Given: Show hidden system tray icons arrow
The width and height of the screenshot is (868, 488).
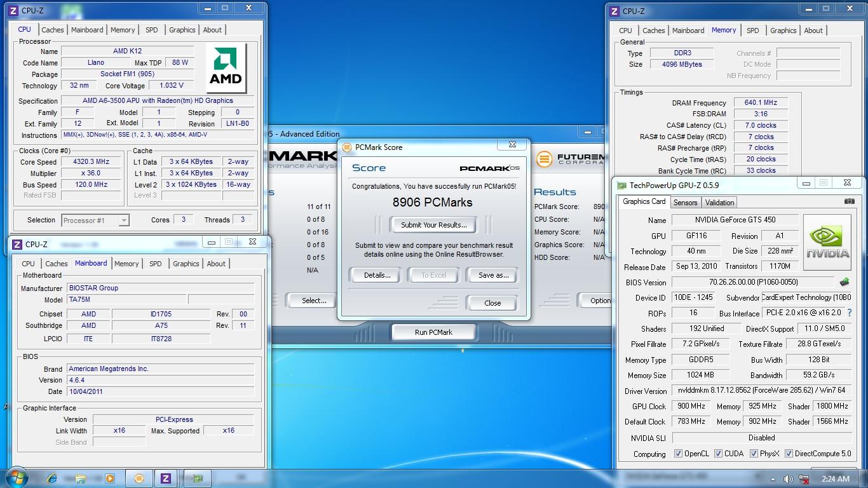Looking at the screenshot, I should [773, 479].
